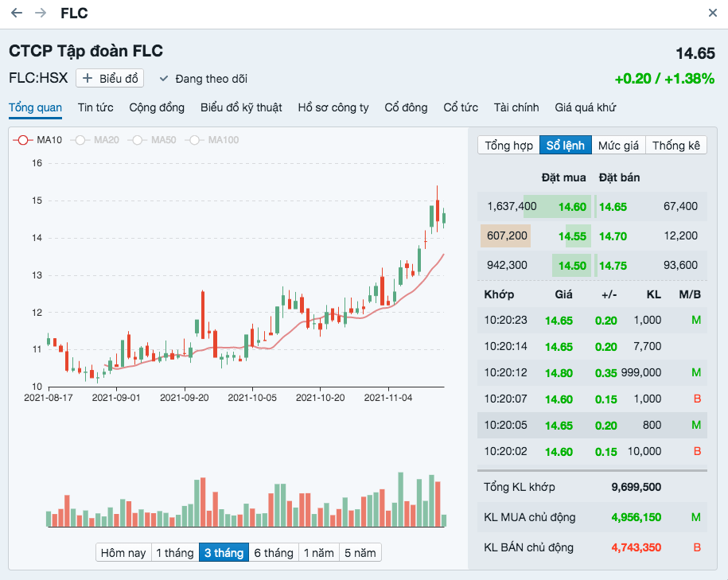
Task: Click the 2021-11-04 date axis label
Action: pos(388,398)
